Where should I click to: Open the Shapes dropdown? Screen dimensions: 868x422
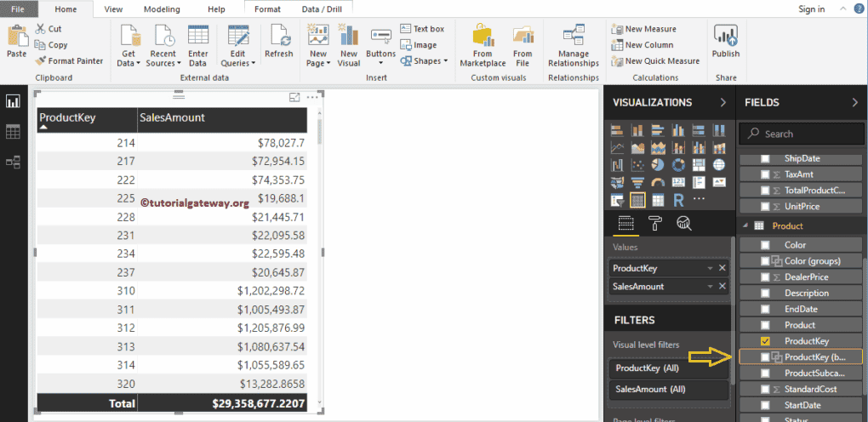coord(424,61)
